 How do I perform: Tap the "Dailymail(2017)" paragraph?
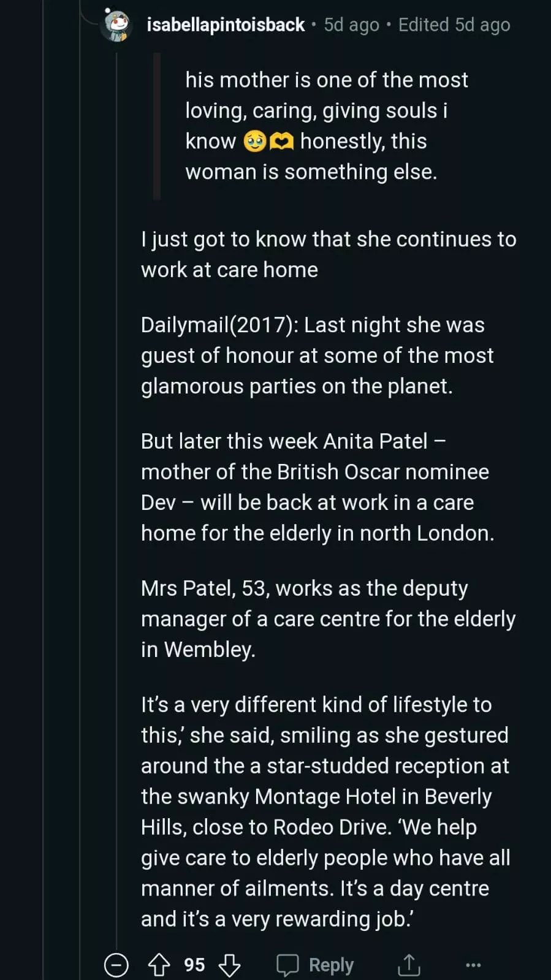(x=317, y=355)
